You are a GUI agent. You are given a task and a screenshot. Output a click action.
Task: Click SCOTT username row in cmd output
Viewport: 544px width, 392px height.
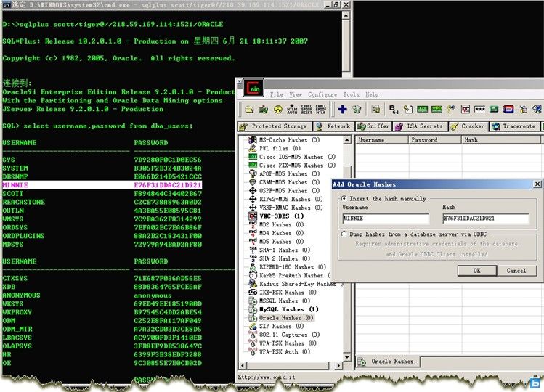(x=13, y=194)
